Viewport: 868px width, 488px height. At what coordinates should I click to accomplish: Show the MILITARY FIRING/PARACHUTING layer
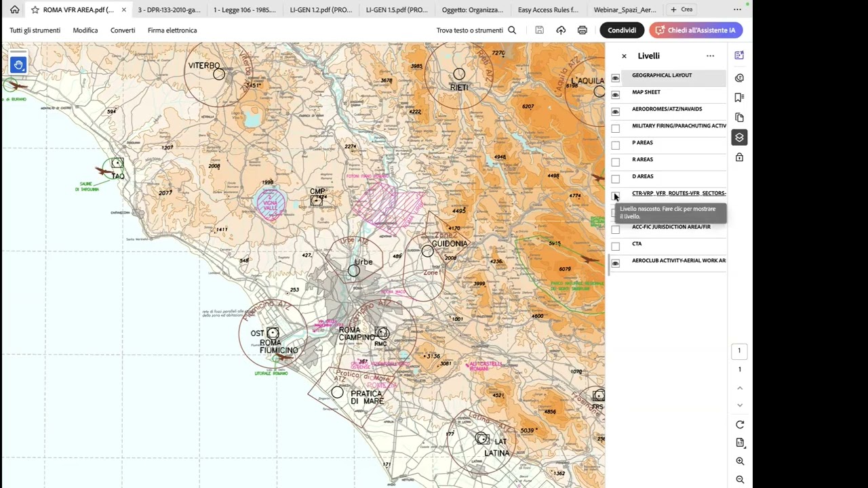click(616, 129)
